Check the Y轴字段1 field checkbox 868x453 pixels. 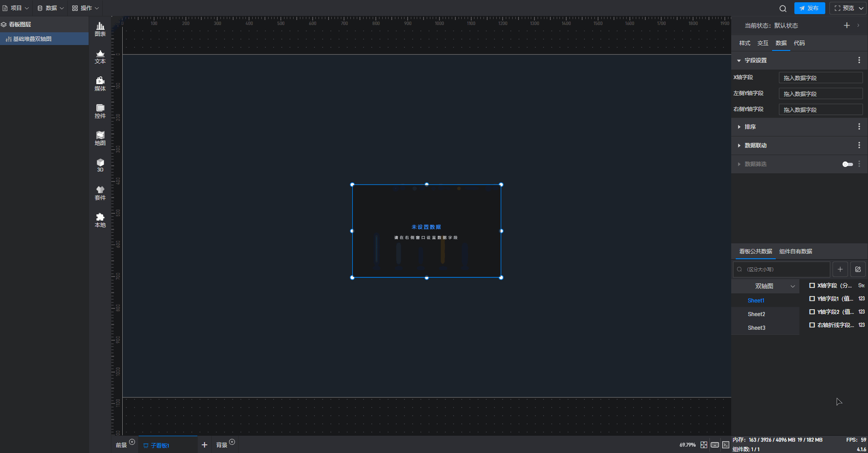[x=812, y=299]
